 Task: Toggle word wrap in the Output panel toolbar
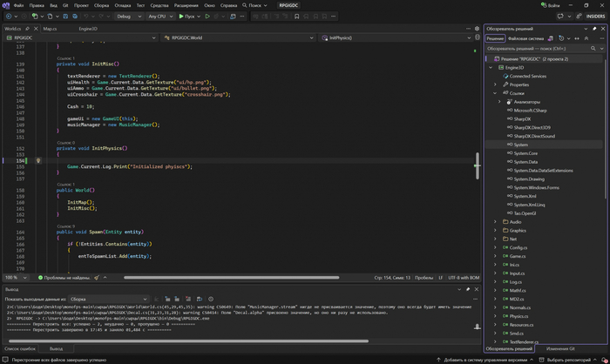[200, 299]
